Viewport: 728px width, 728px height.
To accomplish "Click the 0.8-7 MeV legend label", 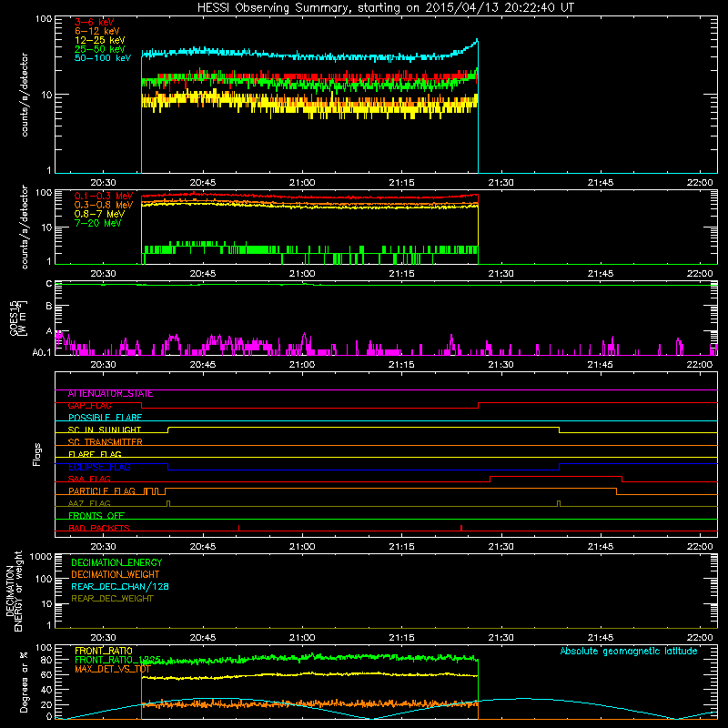I will coord(99,214).
